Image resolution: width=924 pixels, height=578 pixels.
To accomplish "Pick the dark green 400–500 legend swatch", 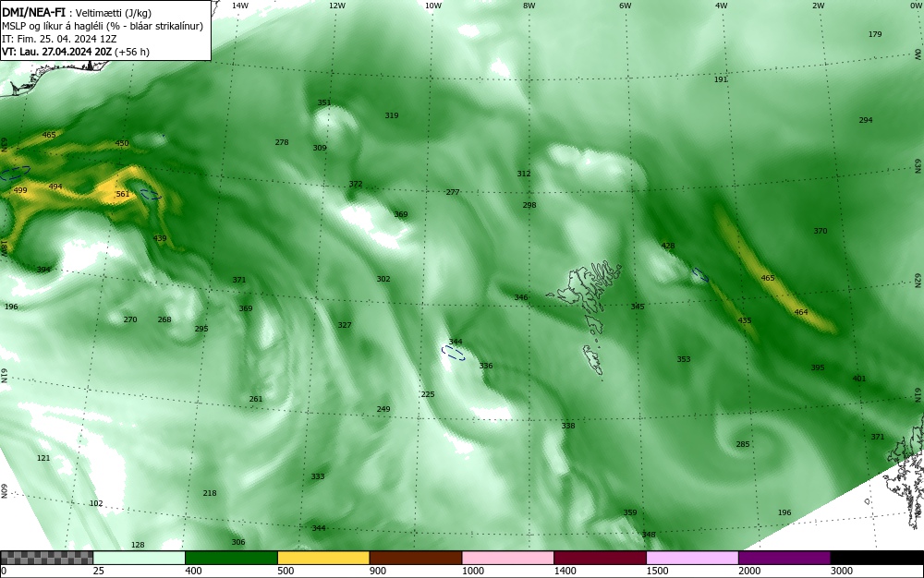I will (231, 558).
